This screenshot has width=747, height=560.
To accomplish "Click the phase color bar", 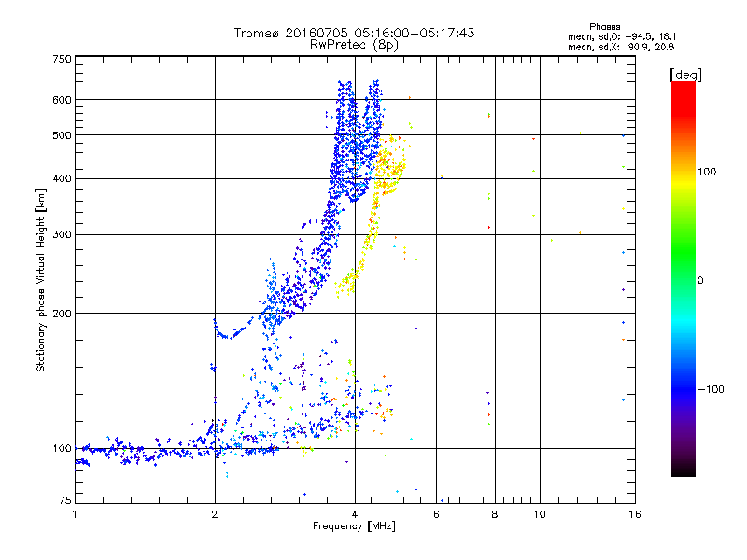I will 684,278.
